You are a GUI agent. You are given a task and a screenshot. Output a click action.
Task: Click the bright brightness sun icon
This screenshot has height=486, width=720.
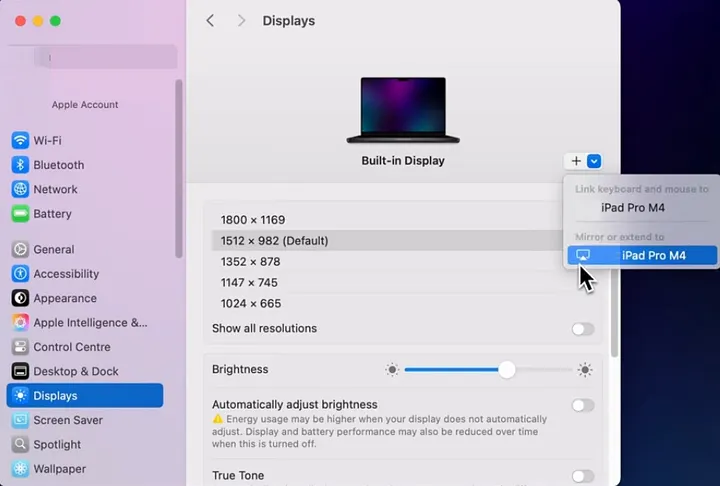[585, 369]
